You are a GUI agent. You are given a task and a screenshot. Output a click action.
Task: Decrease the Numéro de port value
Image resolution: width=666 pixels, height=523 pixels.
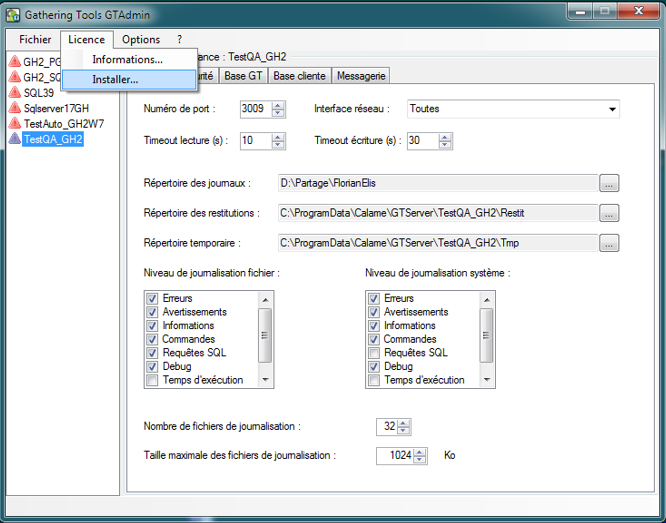pos(278,113)
